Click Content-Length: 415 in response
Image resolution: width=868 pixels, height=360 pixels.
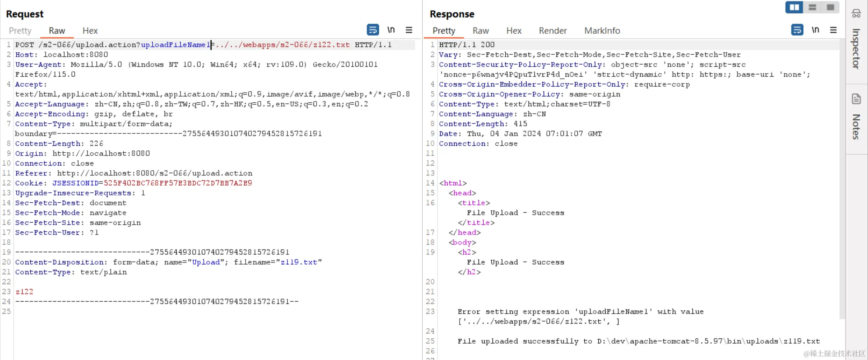click(483, 124)
